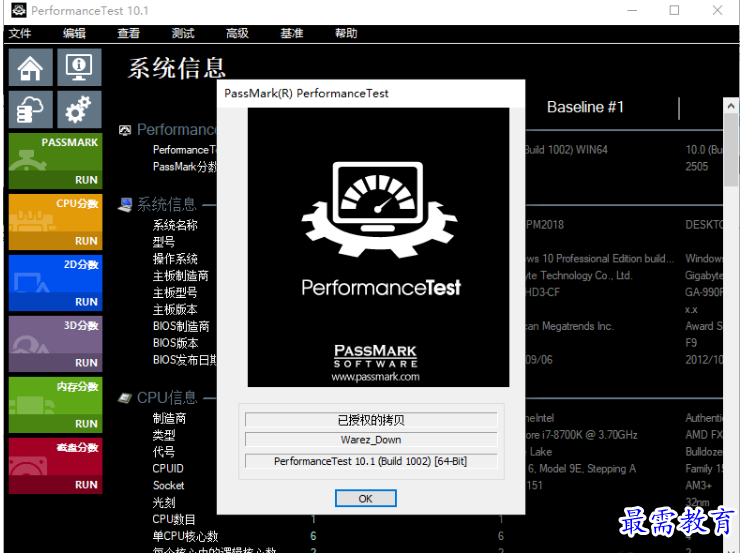Click the 系统信息 section computer icon
743x553 pixels.
(x=125, y=205)
